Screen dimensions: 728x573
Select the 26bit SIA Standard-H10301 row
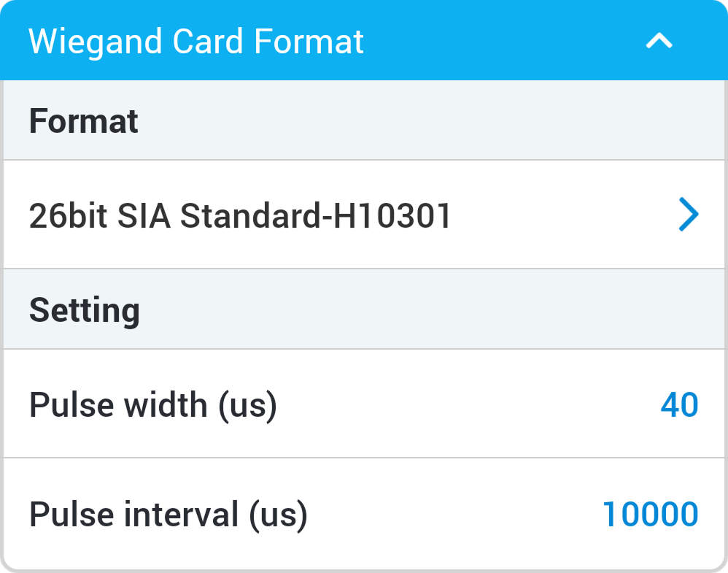(365, 215)
